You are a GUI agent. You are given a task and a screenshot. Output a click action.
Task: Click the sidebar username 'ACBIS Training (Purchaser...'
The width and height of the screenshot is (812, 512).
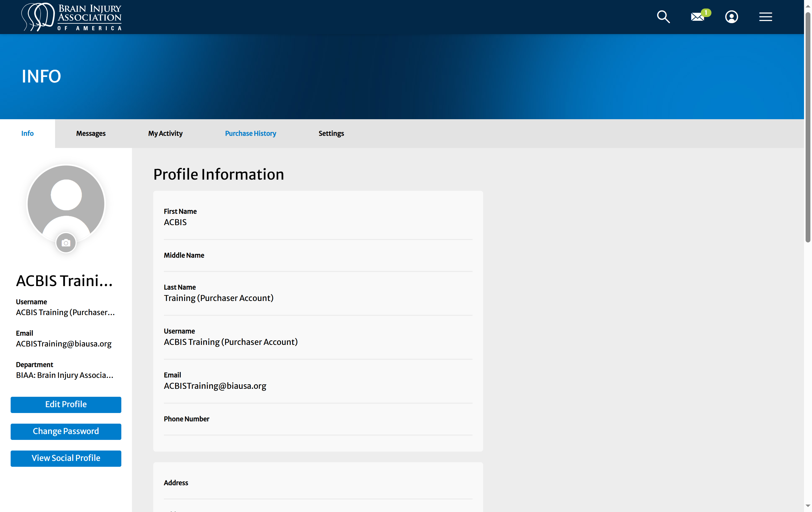[65, 312]
